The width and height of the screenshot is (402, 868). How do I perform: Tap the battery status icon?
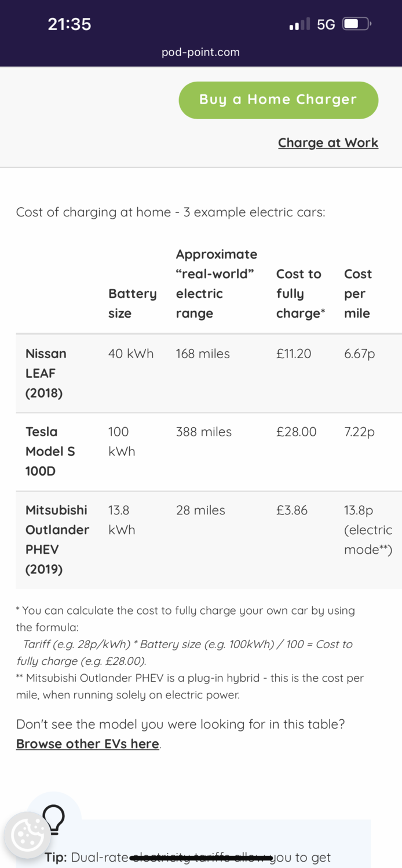357,24
